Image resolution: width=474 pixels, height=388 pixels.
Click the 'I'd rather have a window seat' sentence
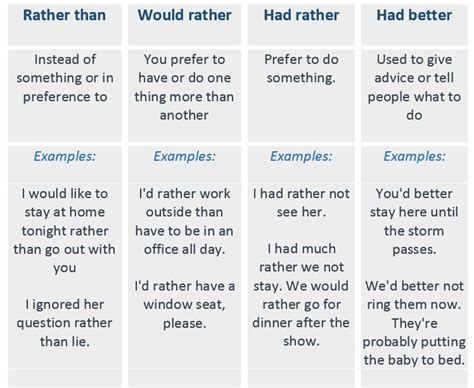tap(184, 305)
